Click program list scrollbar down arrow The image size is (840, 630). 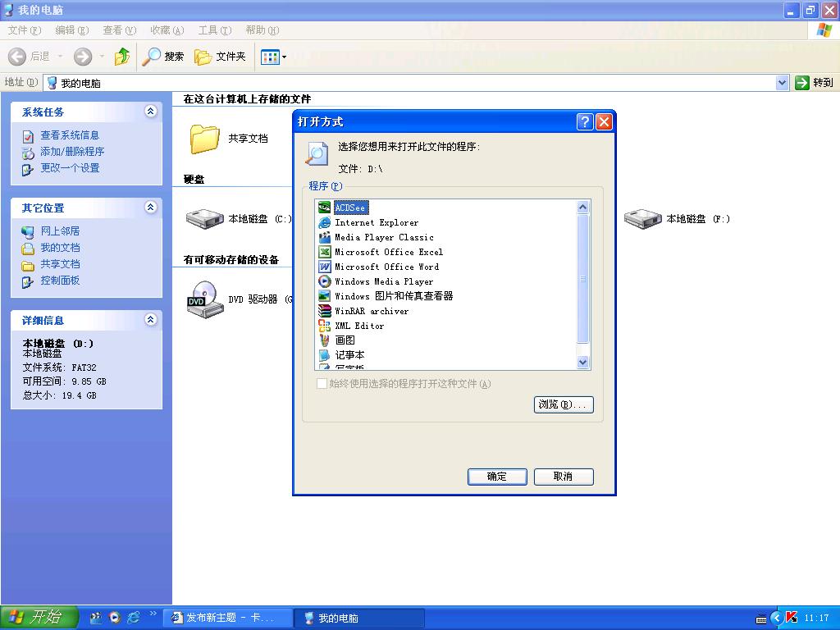click(583, 363)
